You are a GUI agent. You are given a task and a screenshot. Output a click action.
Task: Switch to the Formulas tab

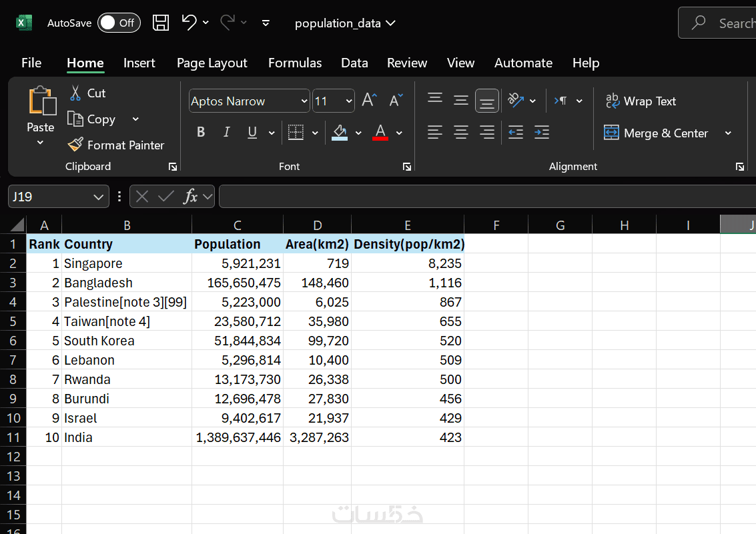click(295, 63)
